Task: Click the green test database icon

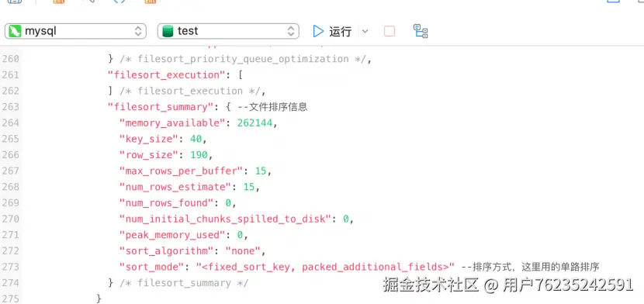Action: [x=168, y=31]
